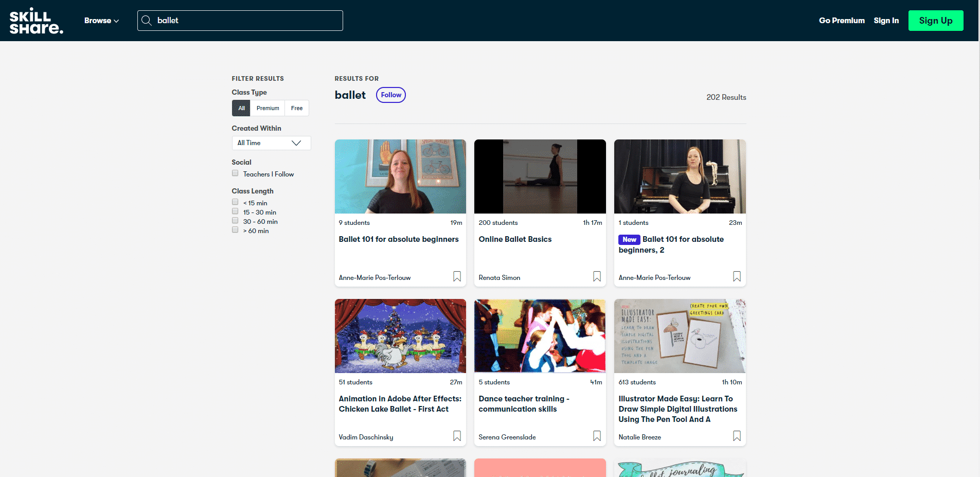
Task: Select the over 60 min class length
Action: point(235,230)
